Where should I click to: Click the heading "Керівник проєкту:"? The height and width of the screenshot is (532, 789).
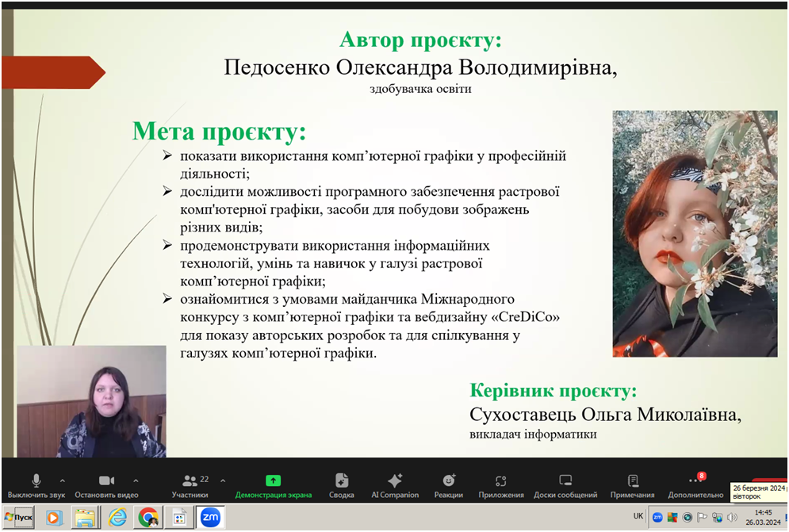pos(553,391)
